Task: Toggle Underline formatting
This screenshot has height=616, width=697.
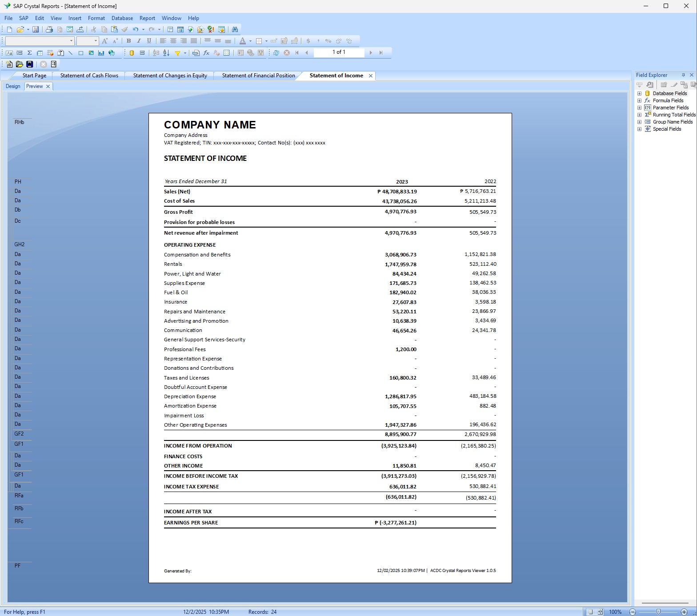Action: pos(149,41)
